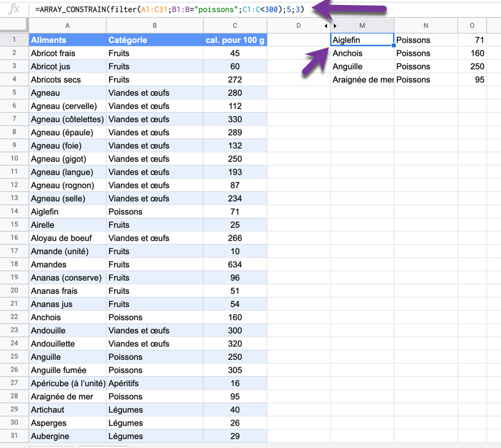Select 'Poissons' next to Anguille in column N

(426, 66)
